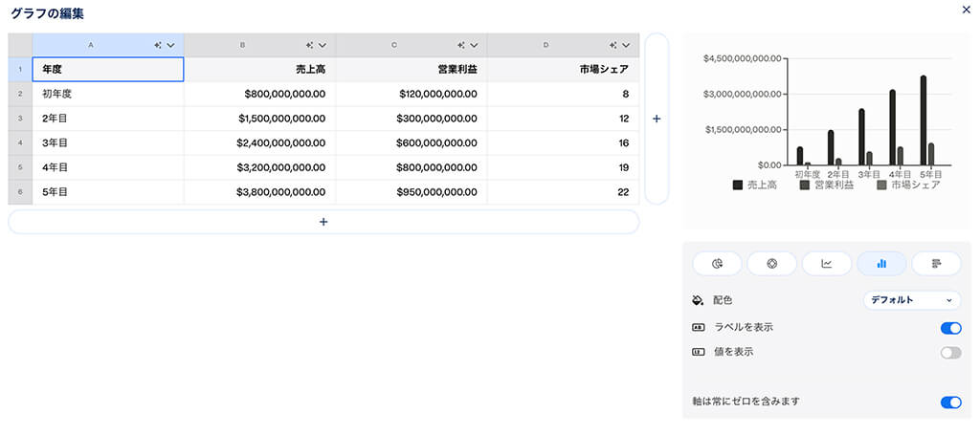Click the 売上高 header cell
980x435 pixels.
point(260,69)
